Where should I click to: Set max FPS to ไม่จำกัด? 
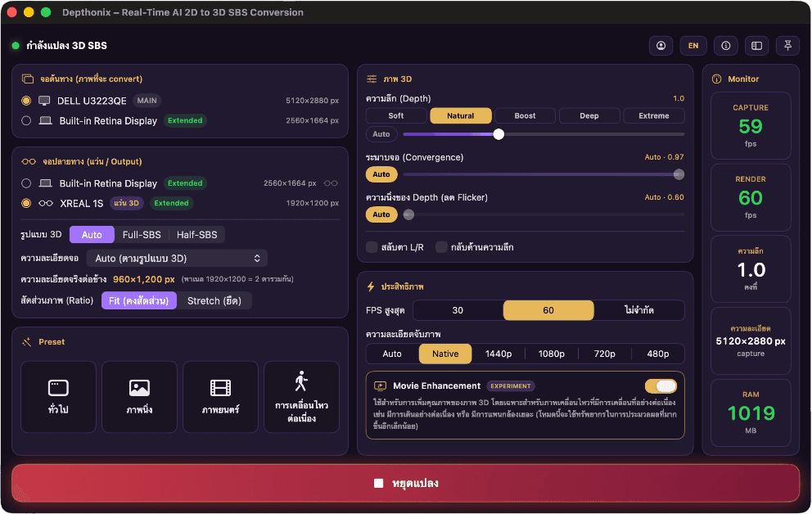[639, 310]
